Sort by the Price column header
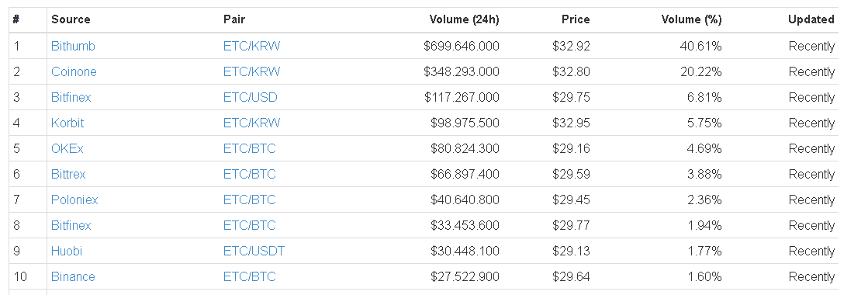The image size is (868, 295). pyautogui.click(x=576, y=19)
